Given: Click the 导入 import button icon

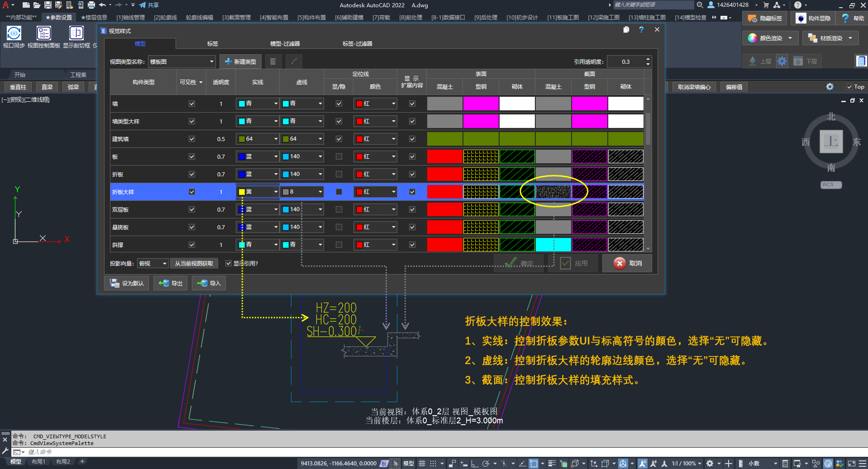Looking at the screenshot, I should click(202, 283).
